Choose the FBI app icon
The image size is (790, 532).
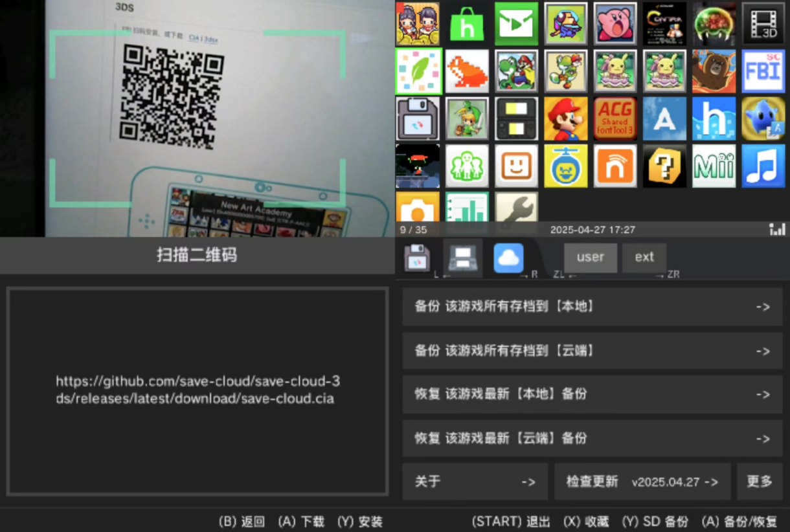point(763,71)
